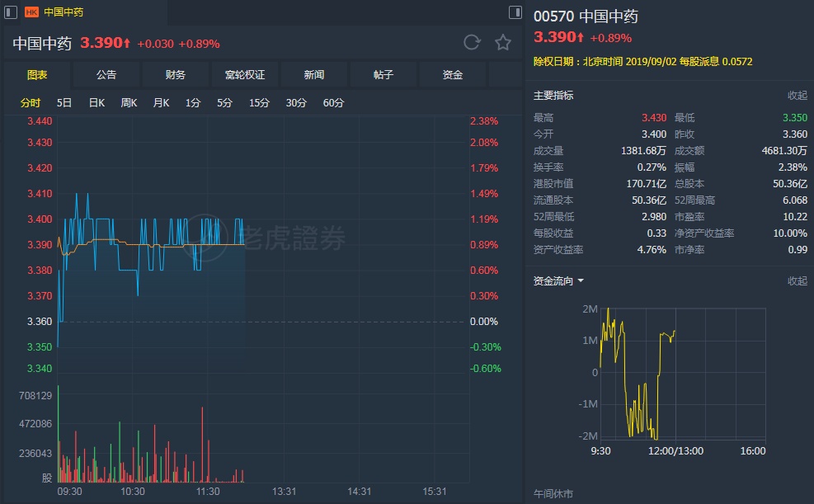This screenshot has height=504, width=814.
Task: Choose the 15分 chart interval
Action: point(259,103)
